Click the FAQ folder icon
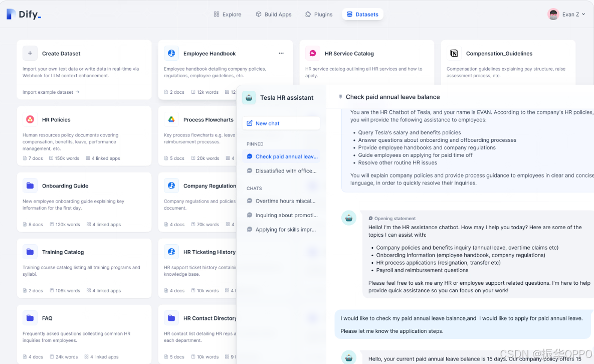The image size is (594, 364). (30, 318)
